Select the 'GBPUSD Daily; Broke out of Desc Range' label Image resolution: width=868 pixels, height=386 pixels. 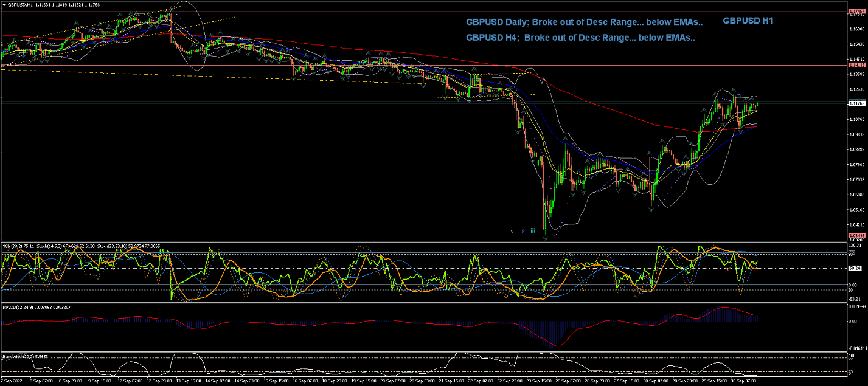[x=585, y=22]
